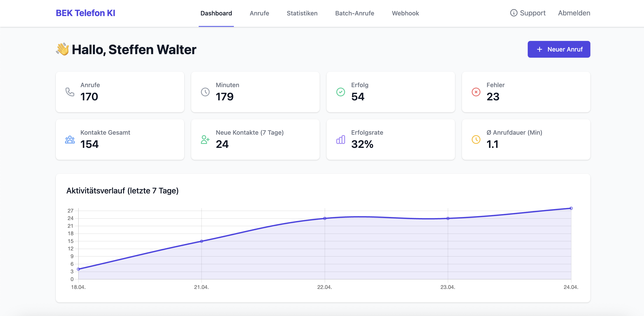Click the waving hand emoji
This screenshot has width=644, height=316.
(62, 49)
